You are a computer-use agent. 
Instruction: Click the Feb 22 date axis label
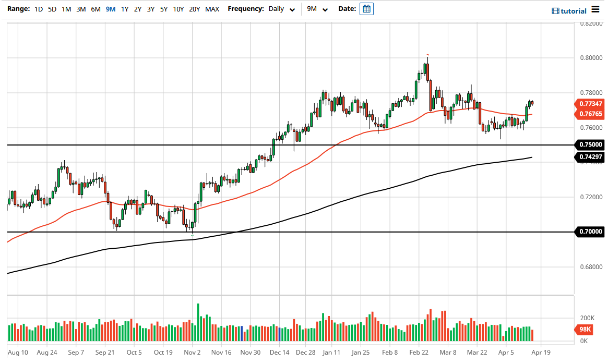click(419, 353)
